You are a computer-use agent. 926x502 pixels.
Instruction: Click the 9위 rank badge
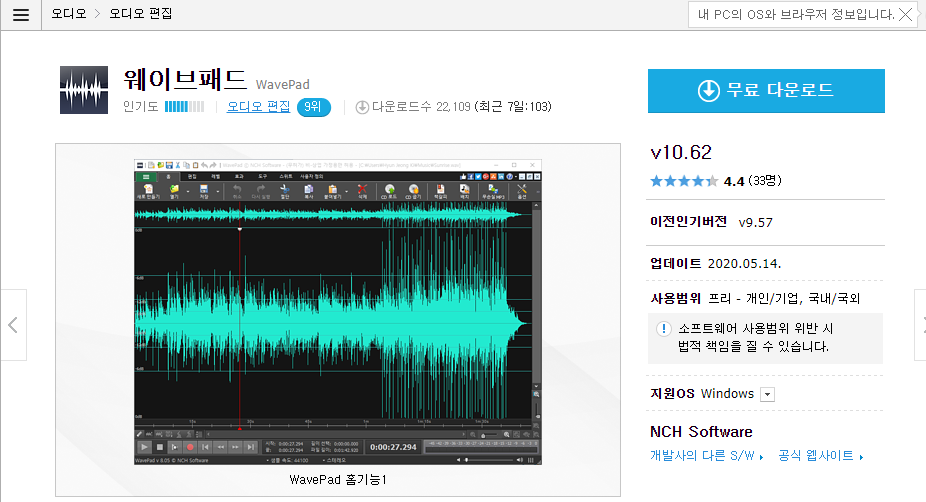tap(313, 107)
